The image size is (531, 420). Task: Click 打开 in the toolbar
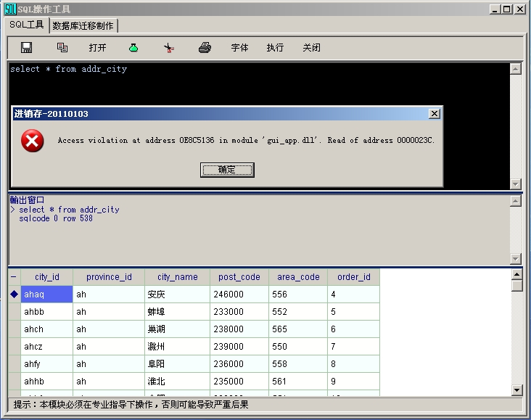tap(97, 48)
